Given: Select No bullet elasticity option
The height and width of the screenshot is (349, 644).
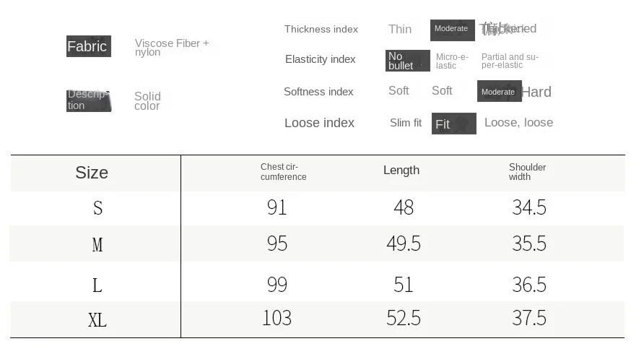Looking at the screenshot, I should click(408, 61).
